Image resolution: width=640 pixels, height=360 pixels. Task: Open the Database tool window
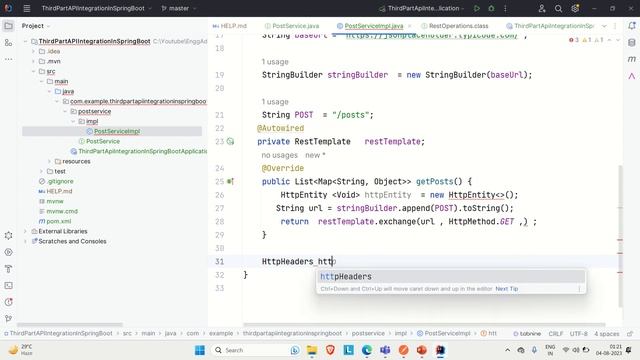(x=632, y=42)
